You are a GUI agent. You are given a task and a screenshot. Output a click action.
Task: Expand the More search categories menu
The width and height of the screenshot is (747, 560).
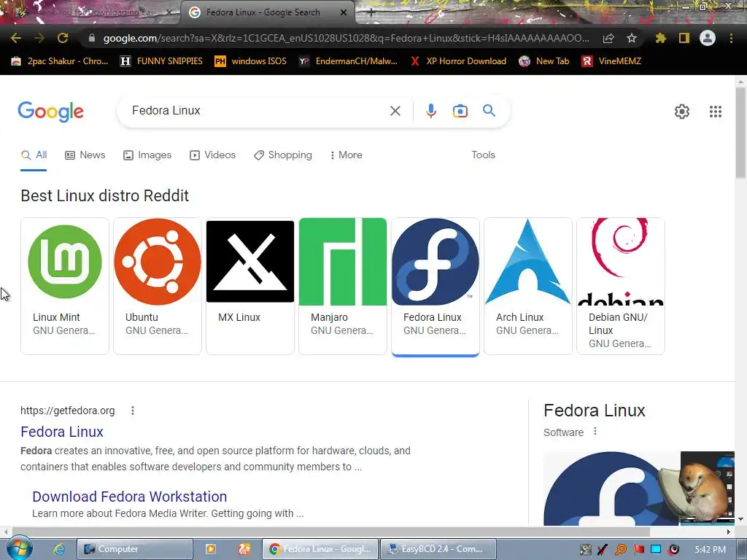coord(346,155)
